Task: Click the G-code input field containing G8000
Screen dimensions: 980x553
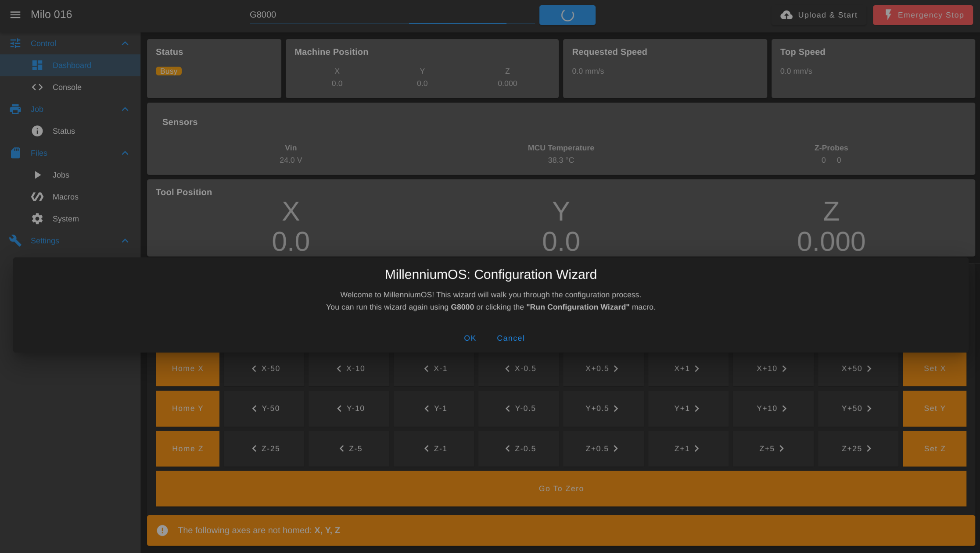Action: click(x=392, y=15)
